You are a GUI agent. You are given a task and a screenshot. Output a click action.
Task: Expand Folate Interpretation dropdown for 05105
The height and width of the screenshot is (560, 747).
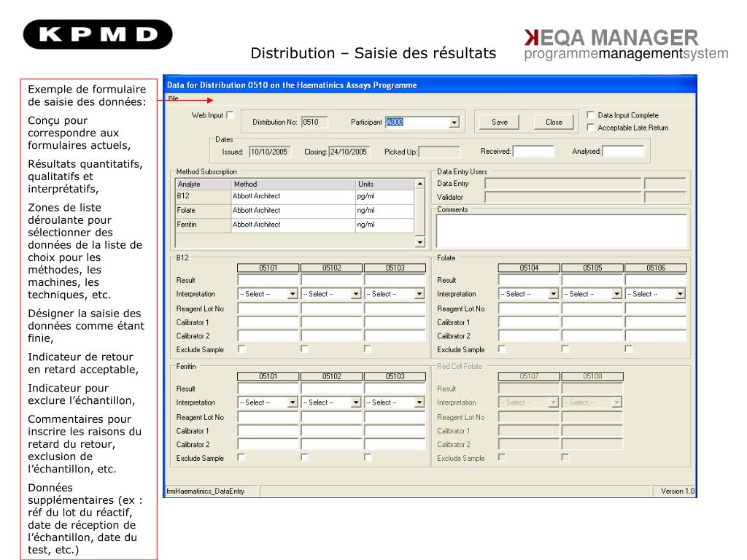point(616,295)
